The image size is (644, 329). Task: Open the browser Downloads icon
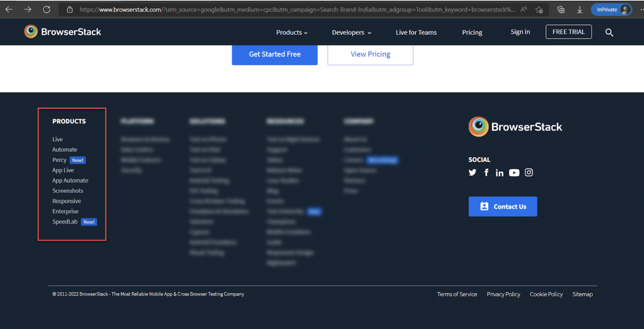pyautogui.click(x=579, y=9)
